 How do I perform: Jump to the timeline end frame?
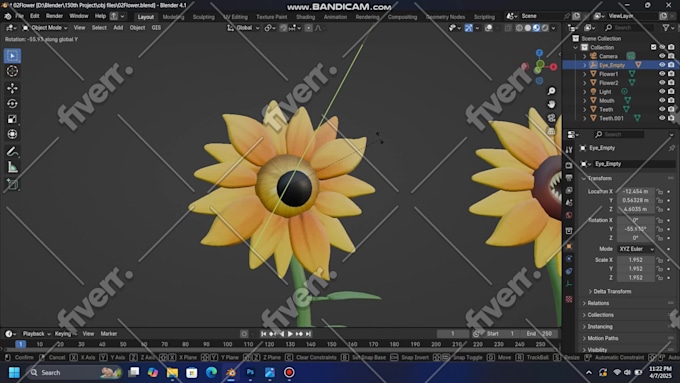(x=308, y=334)
